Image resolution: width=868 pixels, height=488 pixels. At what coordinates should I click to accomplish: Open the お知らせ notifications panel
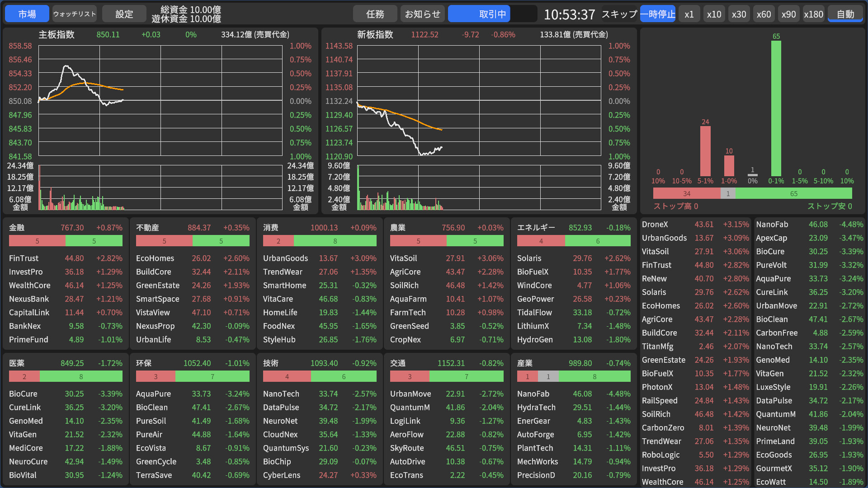coord(422,14)
